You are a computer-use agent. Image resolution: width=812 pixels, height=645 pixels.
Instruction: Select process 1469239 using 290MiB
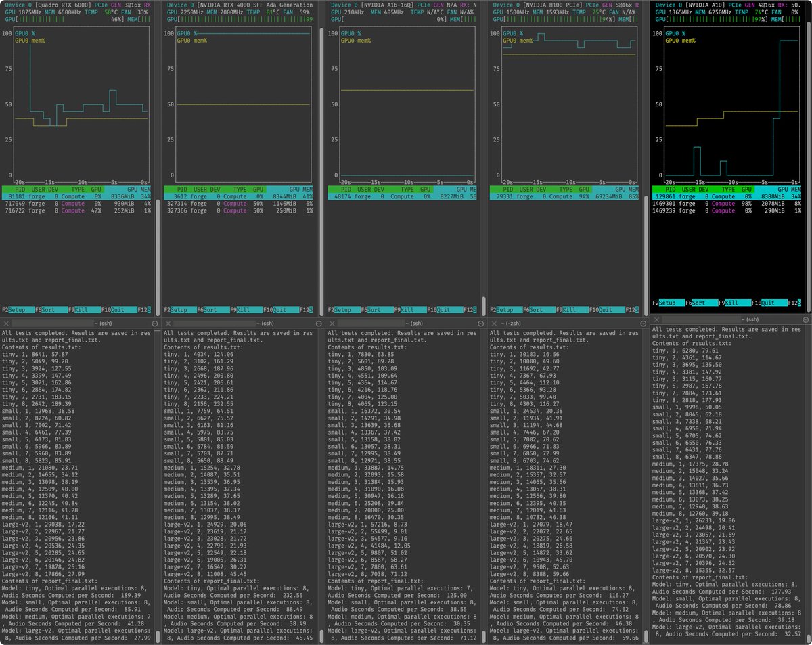click(727, 211)
